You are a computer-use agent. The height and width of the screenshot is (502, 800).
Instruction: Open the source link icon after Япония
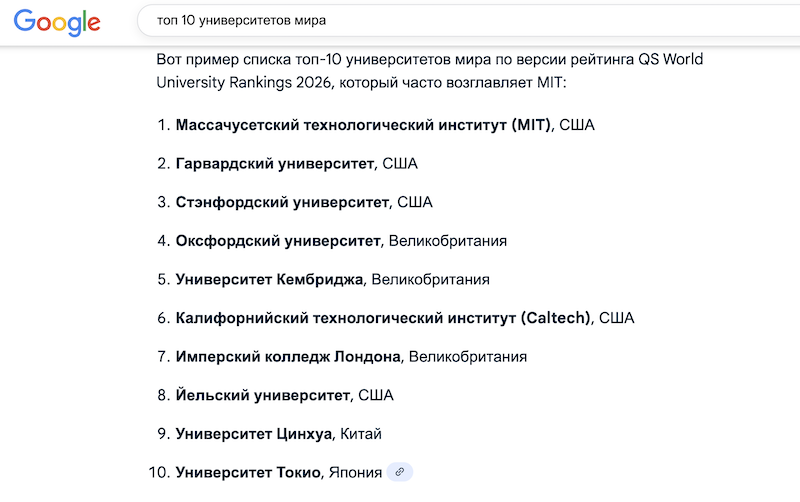(399, 472)
